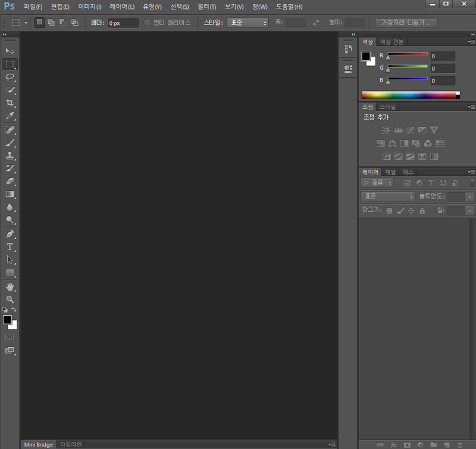Swap foreground and background colors icon

click(x=14, y=309)
